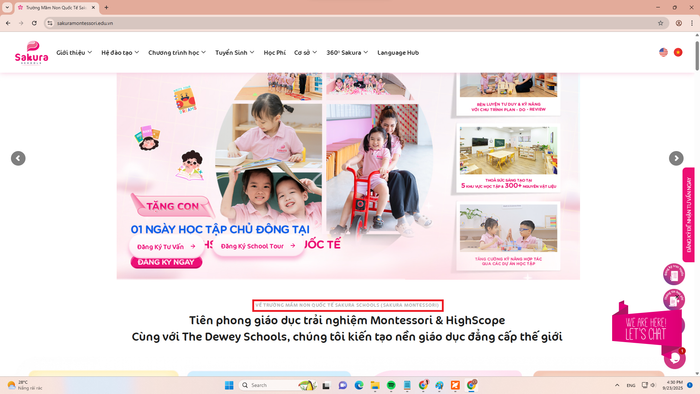Viewport: 700px width, 394px height.
Task: Click the browser forward arrow
Action: 21,23
